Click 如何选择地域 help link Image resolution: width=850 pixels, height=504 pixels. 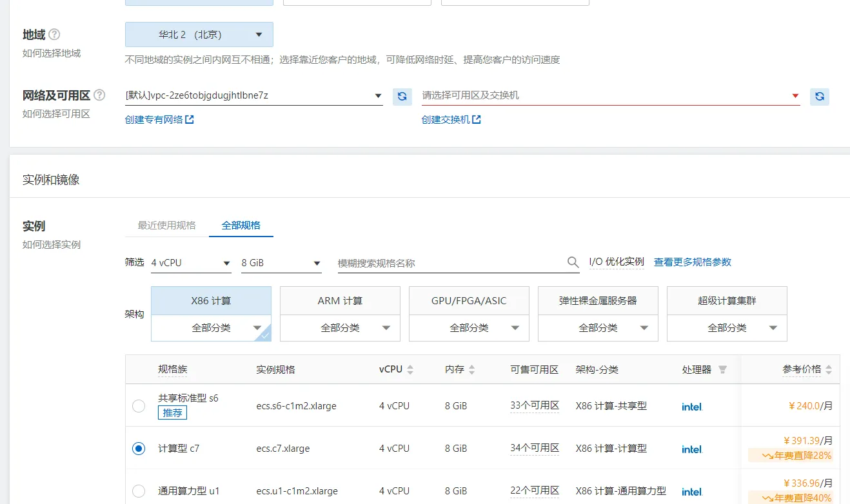(52, 53)
